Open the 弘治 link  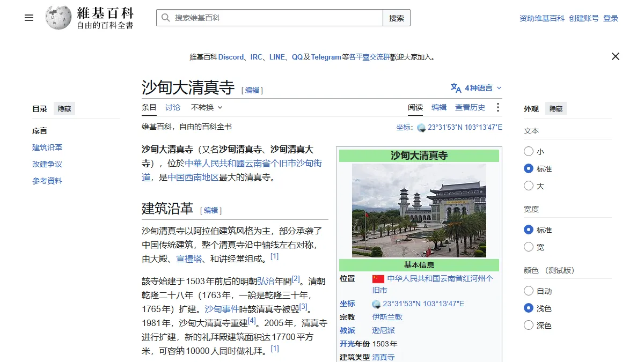tap(265, 280)
